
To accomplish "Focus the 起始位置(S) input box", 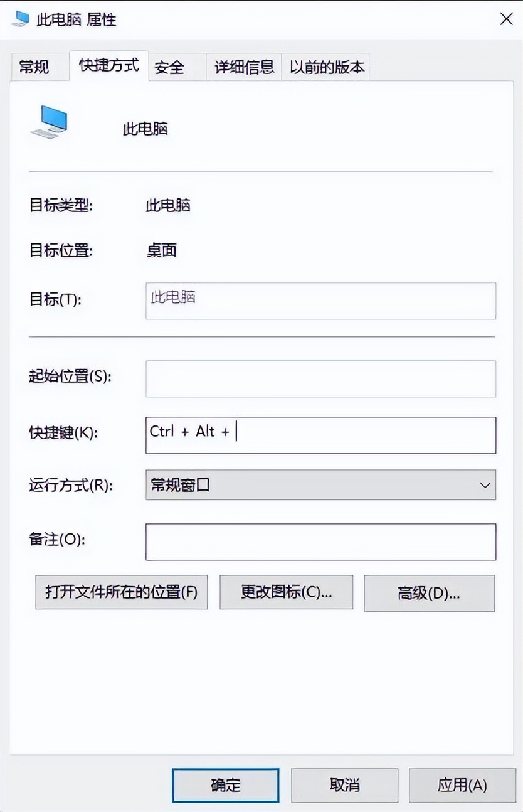I will pyautogui.click(x=320, y=378).
